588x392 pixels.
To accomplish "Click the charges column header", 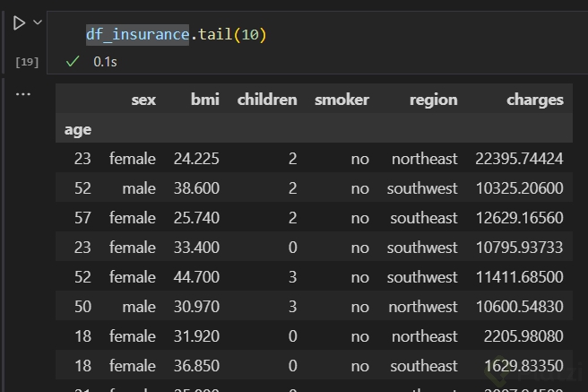I will click(535, 100).
